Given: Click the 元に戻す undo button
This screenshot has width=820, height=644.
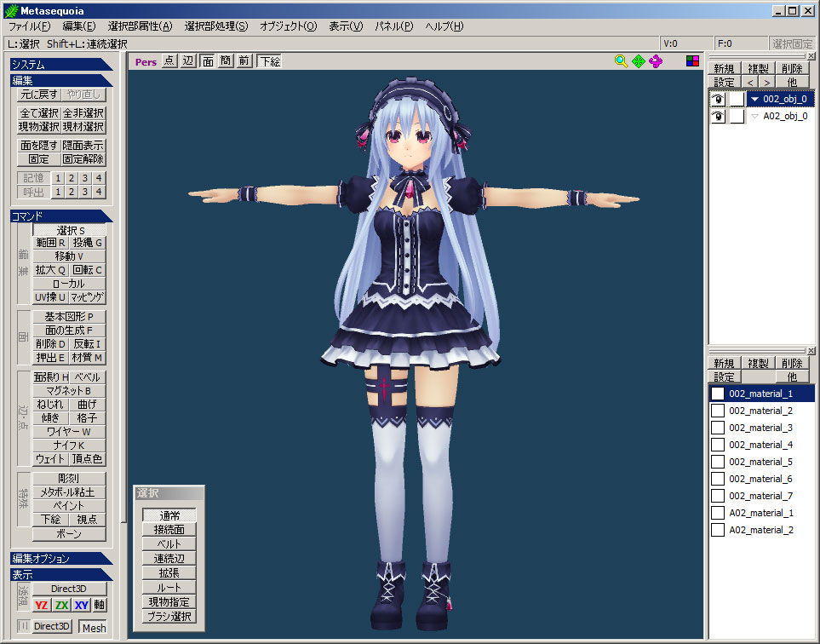Looking at the screenshot, I should tap(39, 95).
